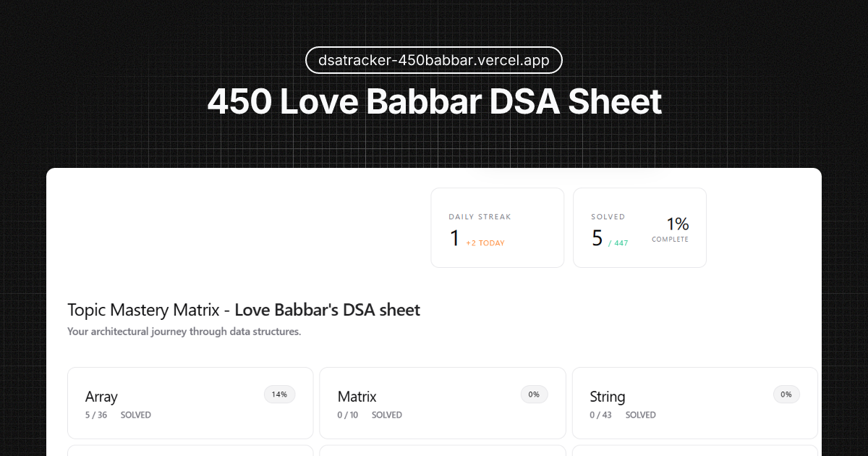Screen dimensions: 868x456
Task: Click the Topic Mastery Matrix heading
Action: [244, 311]
